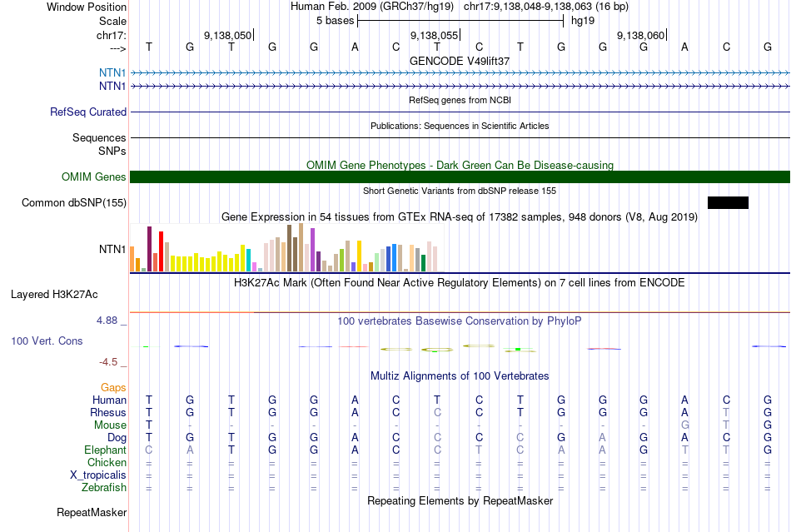Viewport: 791px width, 532px height.
Task: Click the cyan bar in NTN1 expression chart
Action: point(248,261)
